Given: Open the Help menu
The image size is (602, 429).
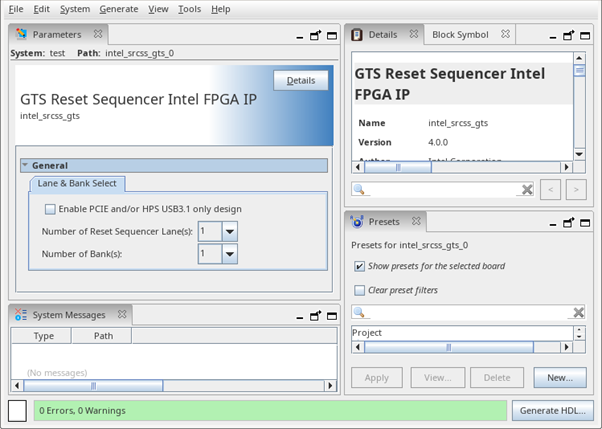Looking at the screenshot, I should pyautogui.click(x=221, y=9).
